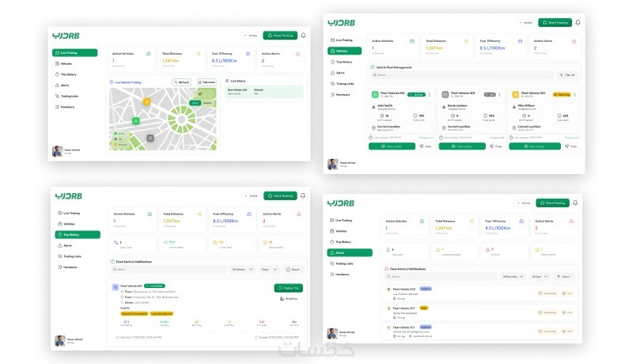Screen dimensions: 633x364
Task: Switch map to Street view
Action: pos(195,103)
